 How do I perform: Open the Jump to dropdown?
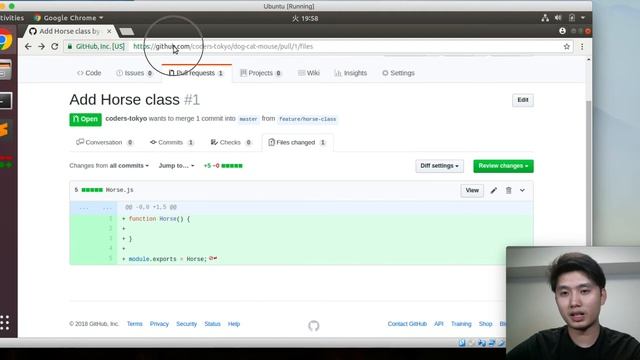tap(176, 166)
